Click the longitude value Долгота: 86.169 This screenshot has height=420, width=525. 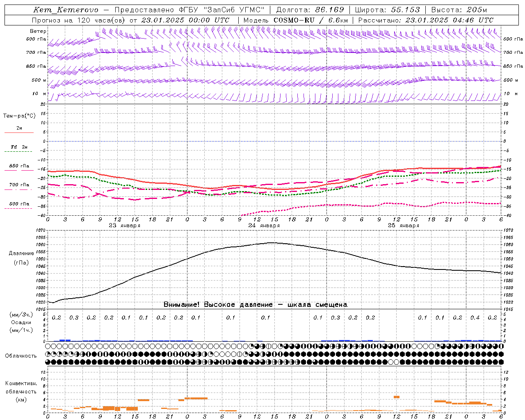pos(310,10)
